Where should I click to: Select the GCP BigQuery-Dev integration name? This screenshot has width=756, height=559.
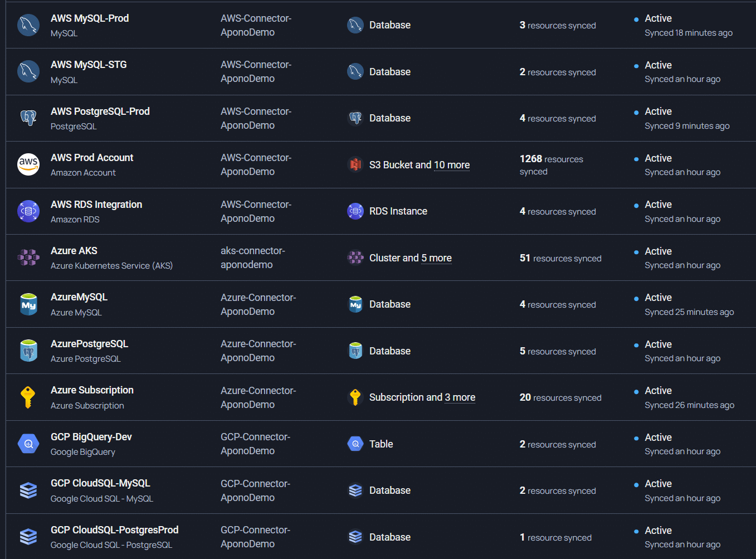coord(91,437)
